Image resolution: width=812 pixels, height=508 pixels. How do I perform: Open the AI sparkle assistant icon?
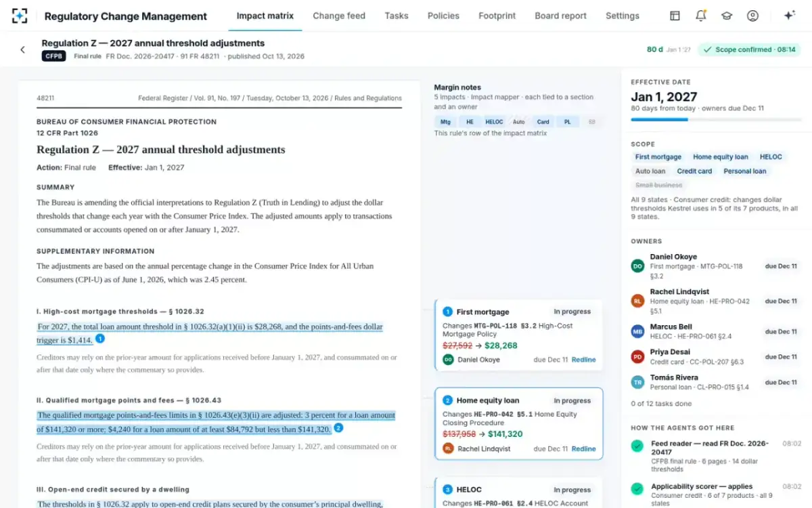tap(789, 16)
